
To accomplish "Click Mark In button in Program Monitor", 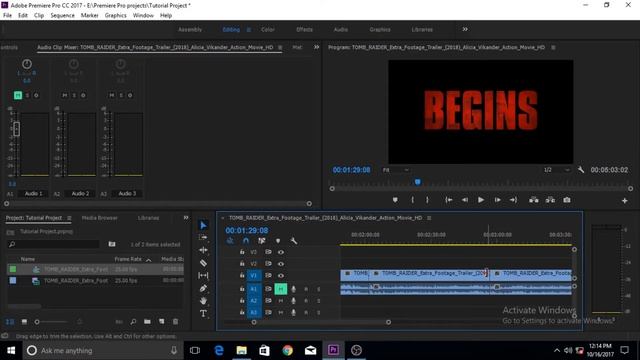I will point(413,200).
